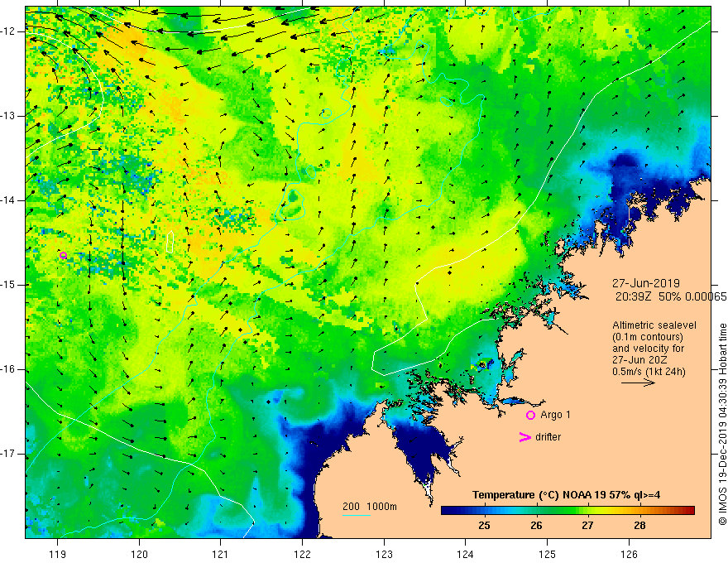Click the magenta Argo 1 legend circle
This screenshot has width=728, height=563.
530,416
